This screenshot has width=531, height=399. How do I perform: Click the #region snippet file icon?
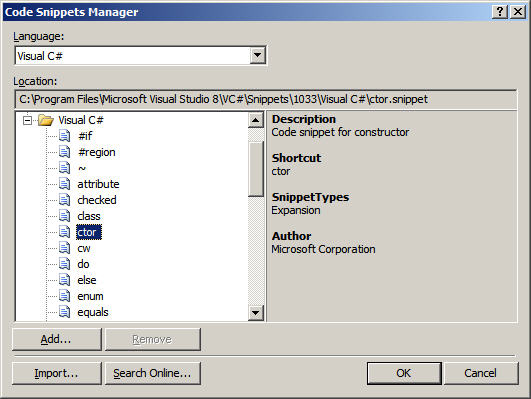point(65,152)
